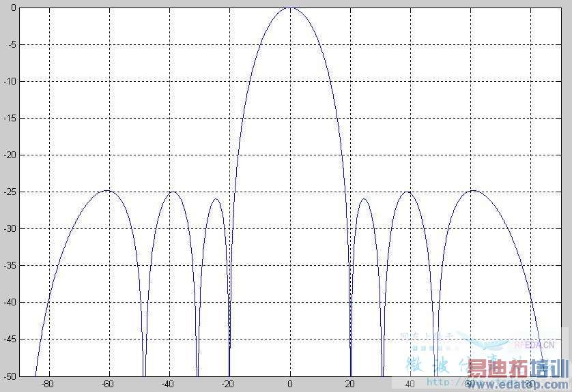This screenshot has width=572, height=392.
Task: Select the x-axis tick label -20
Action: click(x=228, y=384)
